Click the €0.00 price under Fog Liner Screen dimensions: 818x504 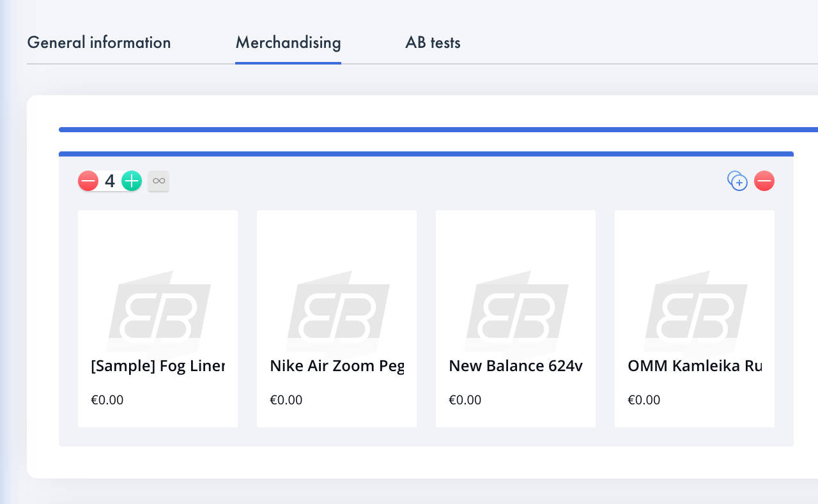click(107, 401)
